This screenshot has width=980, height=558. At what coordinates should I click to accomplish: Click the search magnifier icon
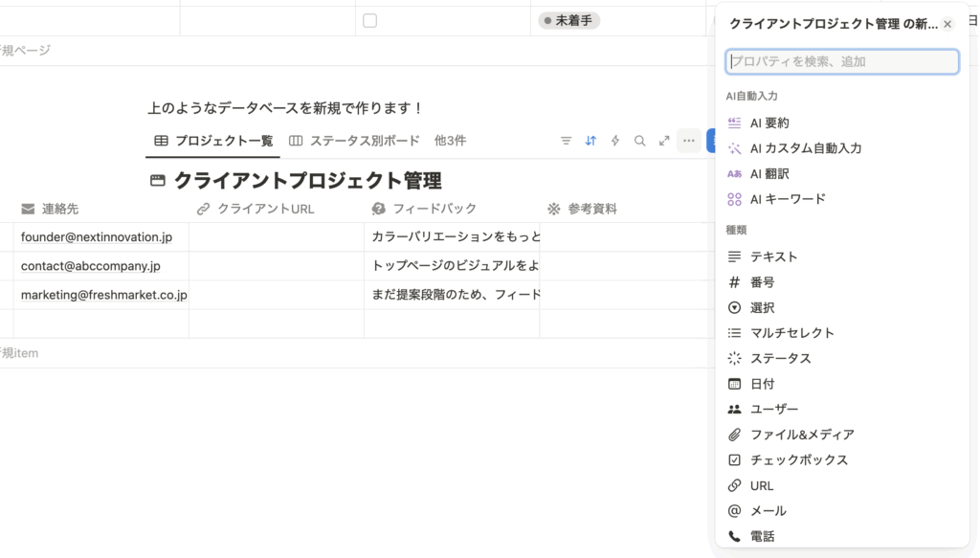point(639,141)
